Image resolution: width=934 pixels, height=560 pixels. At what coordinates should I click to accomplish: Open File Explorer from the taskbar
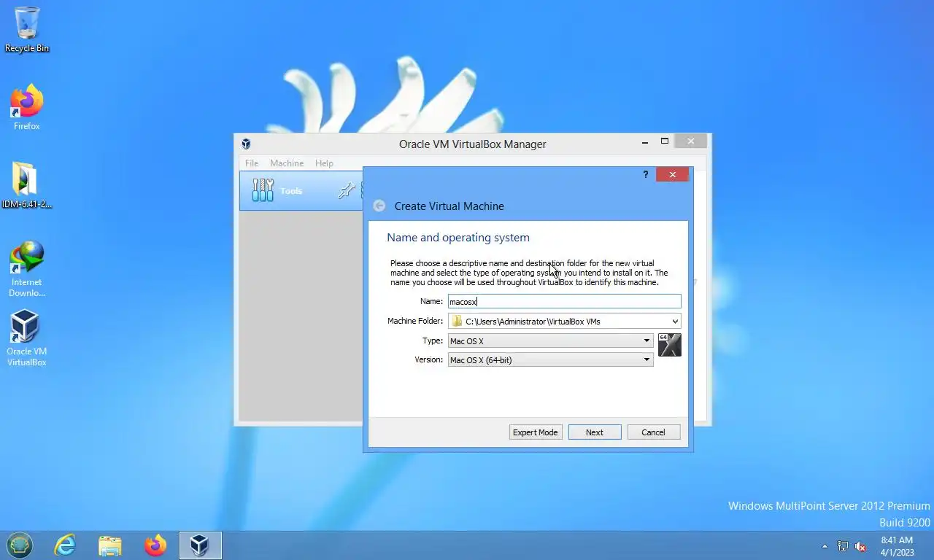click(x=110, y=545)
